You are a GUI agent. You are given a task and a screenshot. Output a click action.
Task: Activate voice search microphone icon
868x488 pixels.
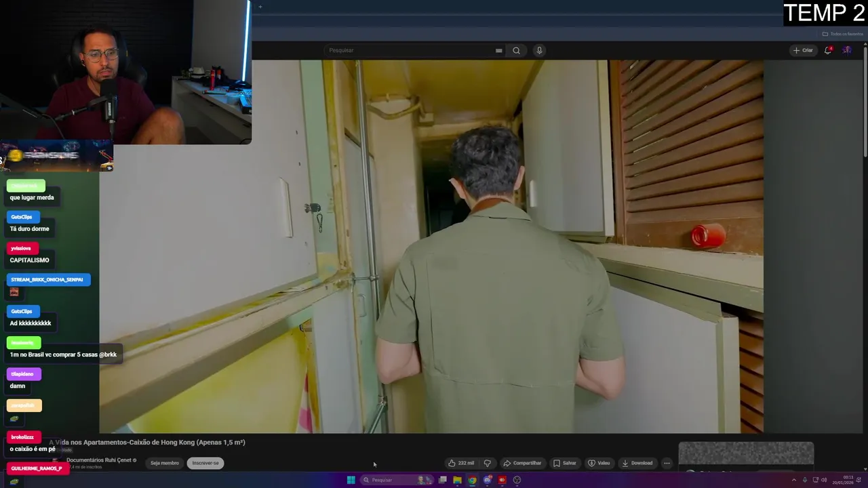pos(539,50)
